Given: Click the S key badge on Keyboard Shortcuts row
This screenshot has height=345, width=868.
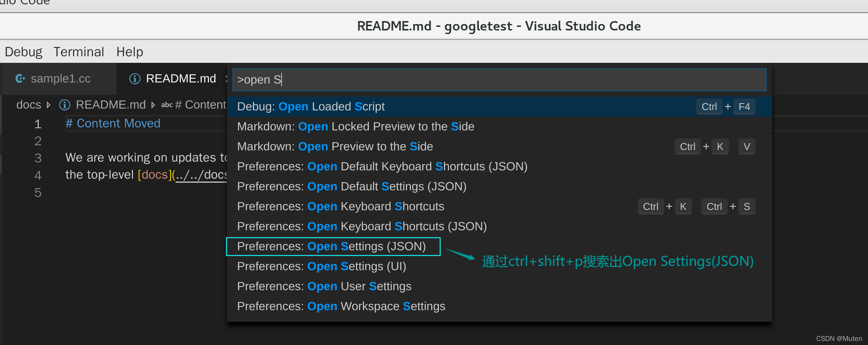Looking at the screenshot, I should (747, 207).
